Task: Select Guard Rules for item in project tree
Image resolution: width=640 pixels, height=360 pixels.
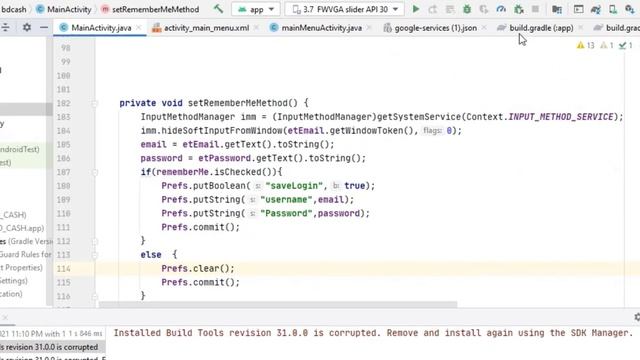Action: click(x=25, y=254)
